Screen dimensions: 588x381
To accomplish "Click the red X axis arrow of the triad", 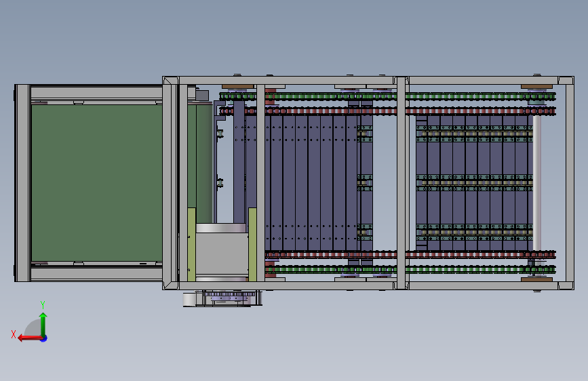I will pyautogui.click(x=29, y=338).
